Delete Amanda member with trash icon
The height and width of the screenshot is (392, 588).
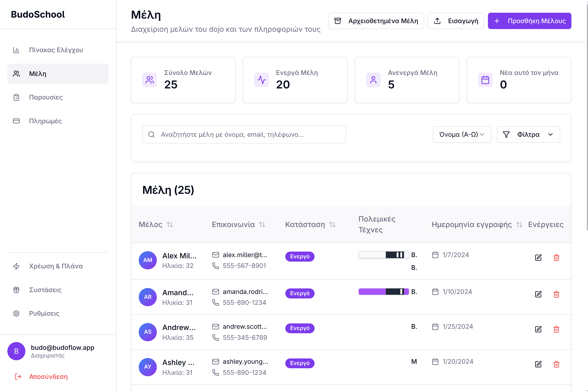[556, 294]
